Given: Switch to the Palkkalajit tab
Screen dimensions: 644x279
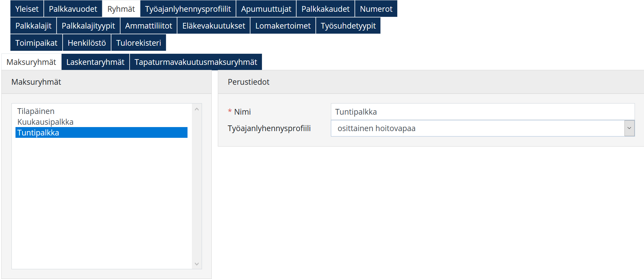Looking at the screenshot, I should pyautogui.click(x=33, y=26).
